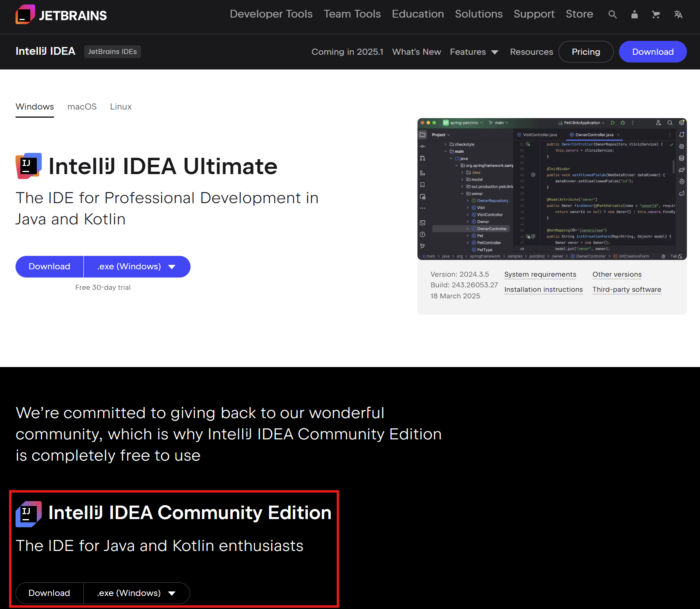700x609 pixels.
Task: Click the IntelliJ IDEA product title
Action: tap(45, 51)
